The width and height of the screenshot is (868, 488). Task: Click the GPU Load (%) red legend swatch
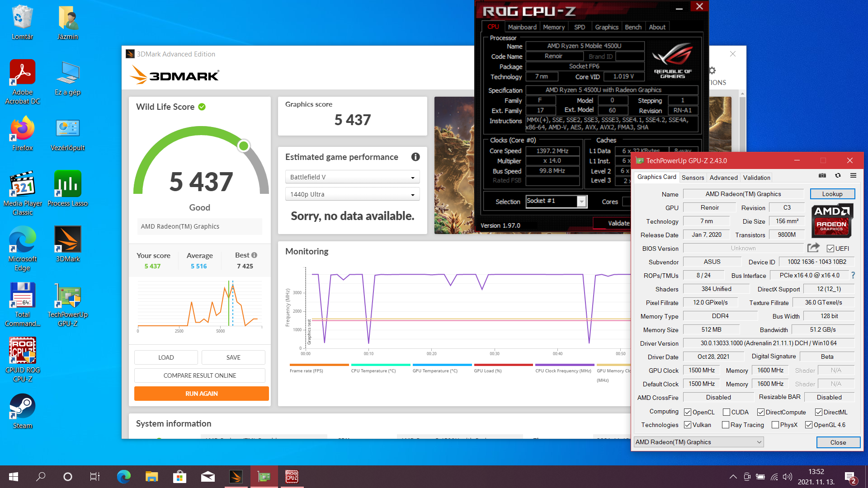(503, 365)
